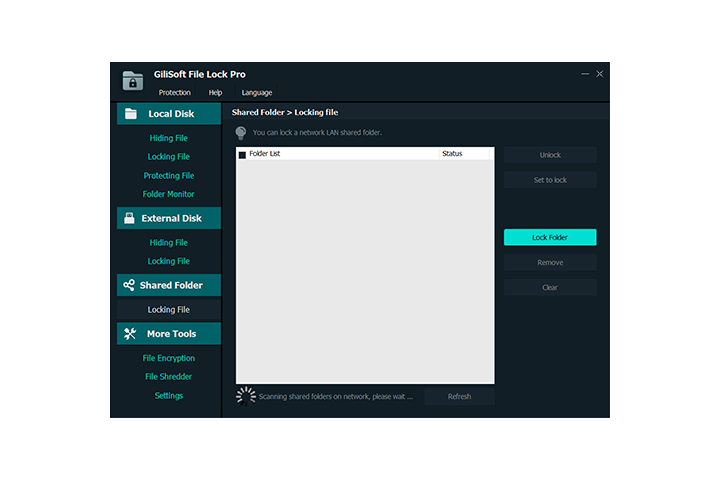Click the 'Shared Folder > Locking file' breadcrumb

click(285, 112)
